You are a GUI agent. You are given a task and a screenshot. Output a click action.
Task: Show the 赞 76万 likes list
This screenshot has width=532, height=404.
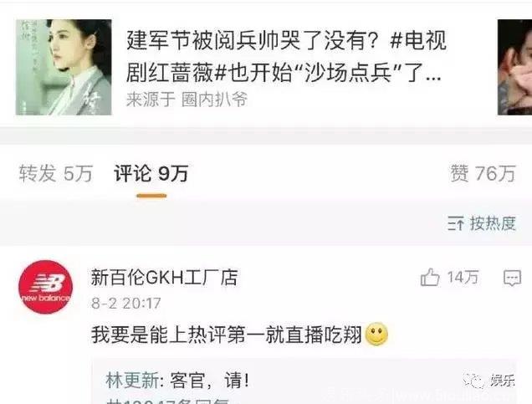tap(483, 173)
